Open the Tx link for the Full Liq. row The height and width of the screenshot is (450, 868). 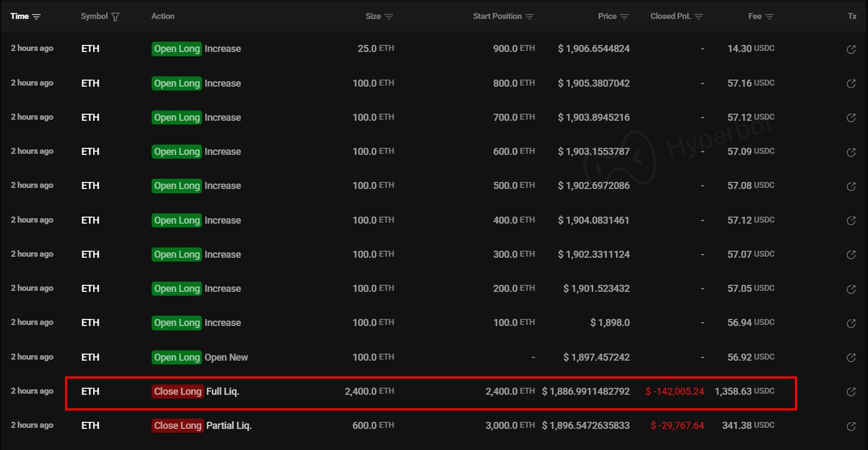click(x=851, y=392)
